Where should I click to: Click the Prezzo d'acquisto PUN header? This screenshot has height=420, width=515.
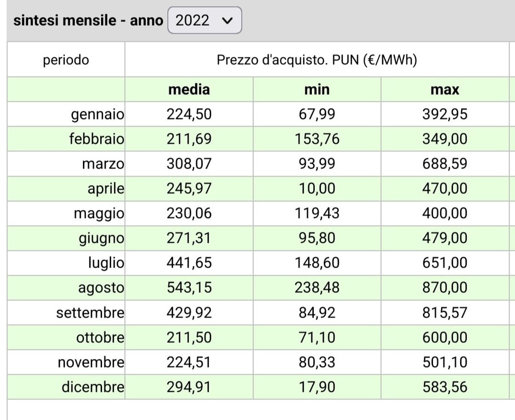[317, 60]
